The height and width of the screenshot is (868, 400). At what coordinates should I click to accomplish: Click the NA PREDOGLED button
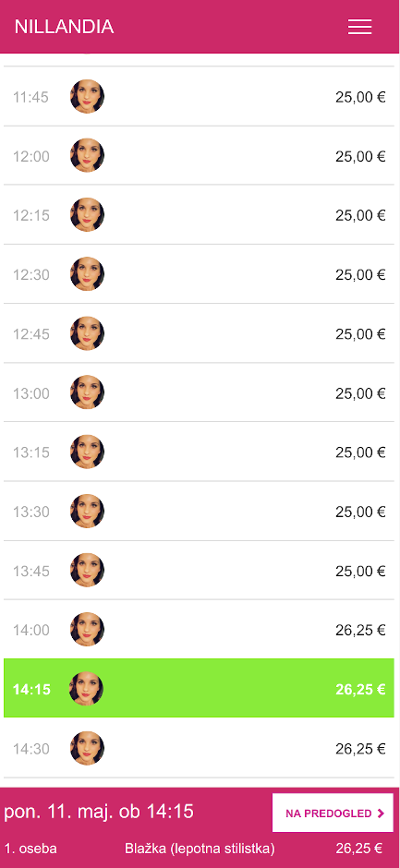tap(333, 813)
